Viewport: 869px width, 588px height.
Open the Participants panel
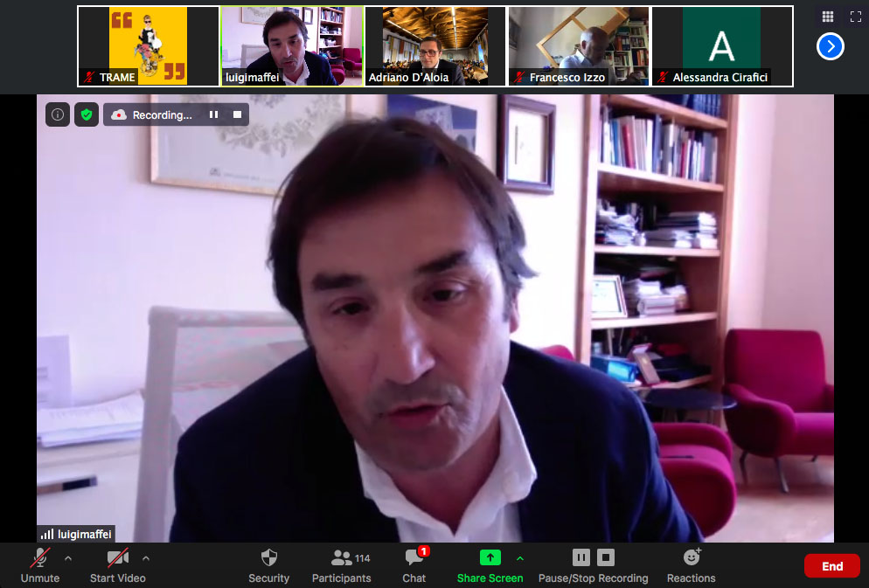(341, 565)
